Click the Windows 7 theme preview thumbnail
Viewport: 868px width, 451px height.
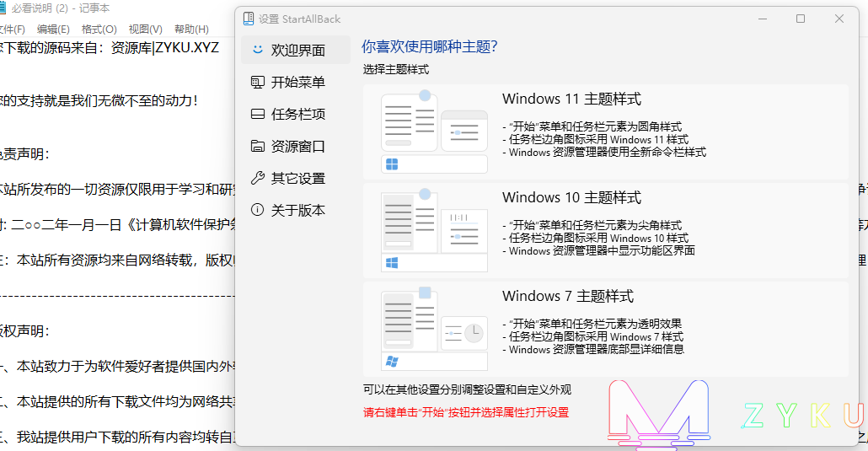(x=435, y=329)
